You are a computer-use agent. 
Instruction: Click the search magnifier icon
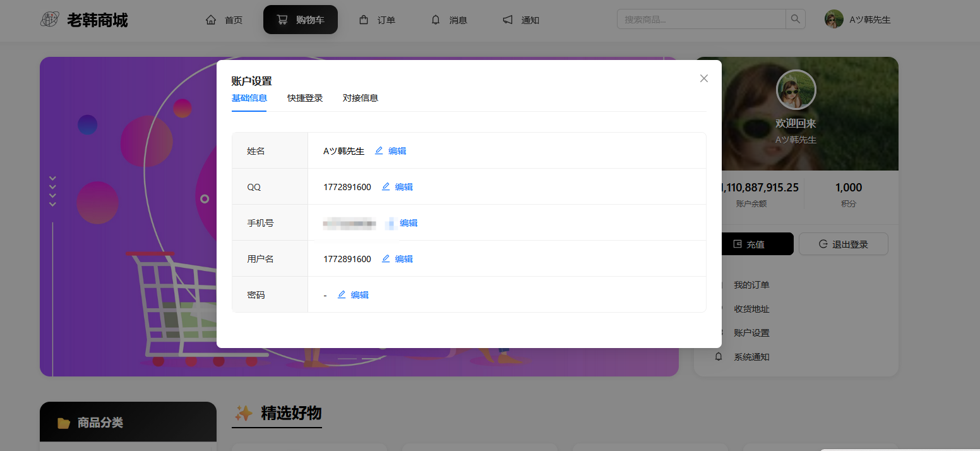(x=795, y=20)
